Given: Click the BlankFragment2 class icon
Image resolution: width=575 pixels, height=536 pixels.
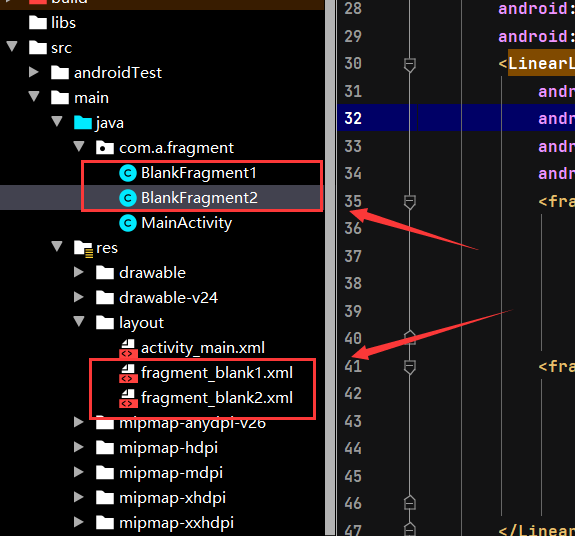Looking at the screenshot, I should [128, 198].
